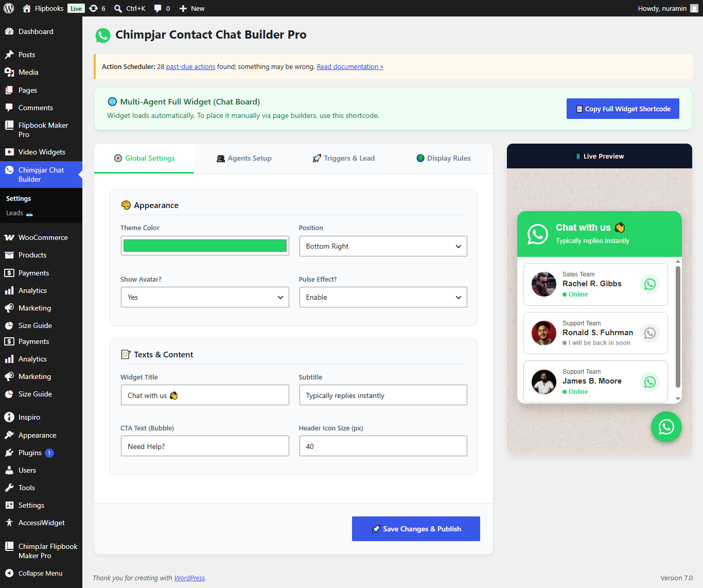This screenshot has height=588, width=703.
Task: Click Save Changes & Publish
Action: click(x=416, y=529)
